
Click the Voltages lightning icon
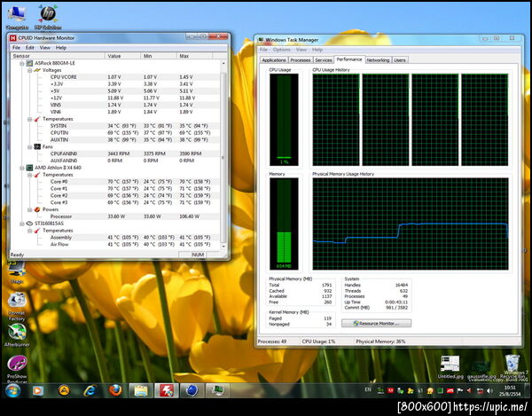click(37, 70)
